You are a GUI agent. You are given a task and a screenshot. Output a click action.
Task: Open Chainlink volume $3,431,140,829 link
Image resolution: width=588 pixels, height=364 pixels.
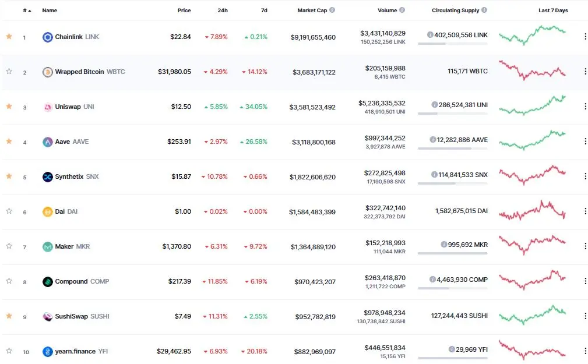pyautogui.click(x=383, y=33)
